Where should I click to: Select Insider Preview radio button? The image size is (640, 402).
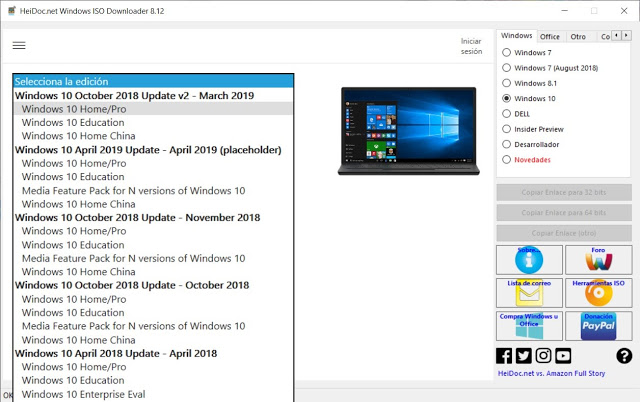[507, 129]
